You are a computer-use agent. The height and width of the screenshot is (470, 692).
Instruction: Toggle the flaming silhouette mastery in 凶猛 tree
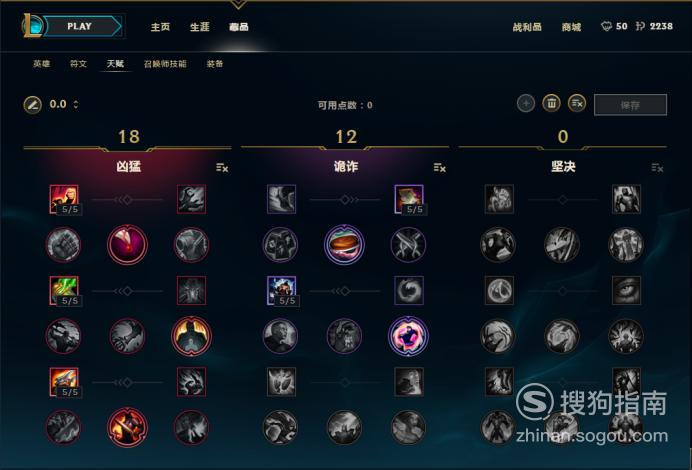click(x=191, y=336)
